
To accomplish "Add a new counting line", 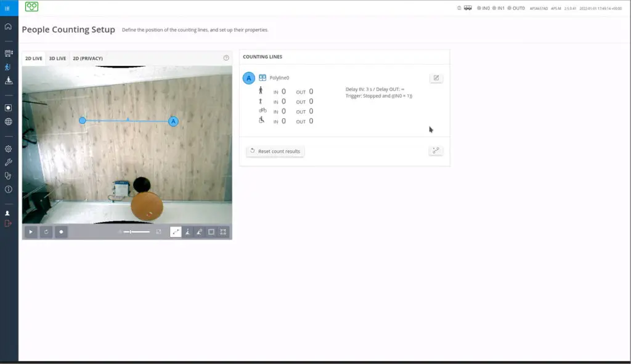I will coord(436,150).
